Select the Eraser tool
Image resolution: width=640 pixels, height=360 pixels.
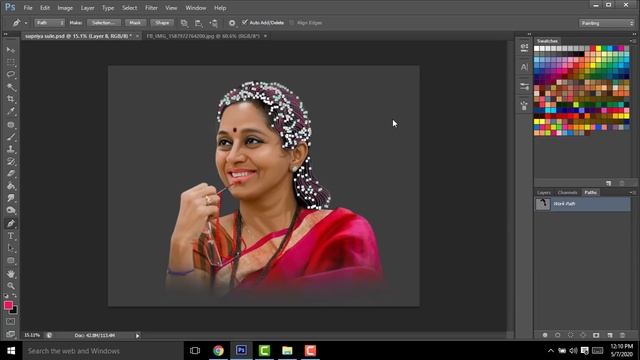pos(11,174)
